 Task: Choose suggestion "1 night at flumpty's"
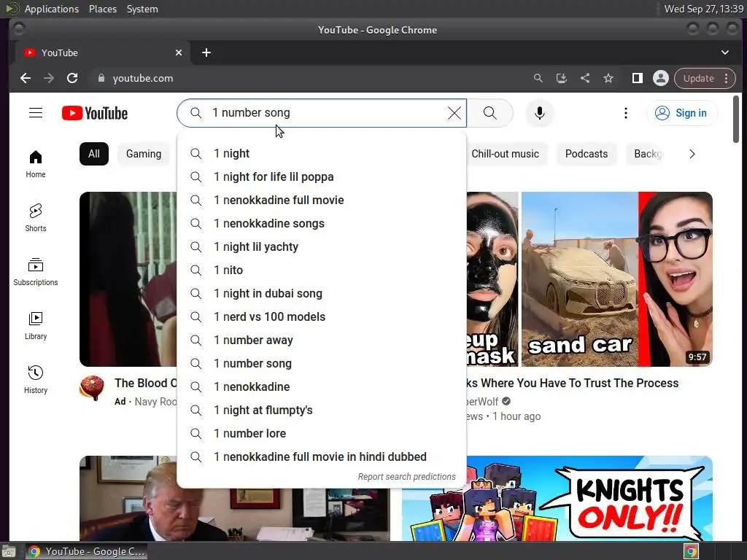click(x=322, y=410)
